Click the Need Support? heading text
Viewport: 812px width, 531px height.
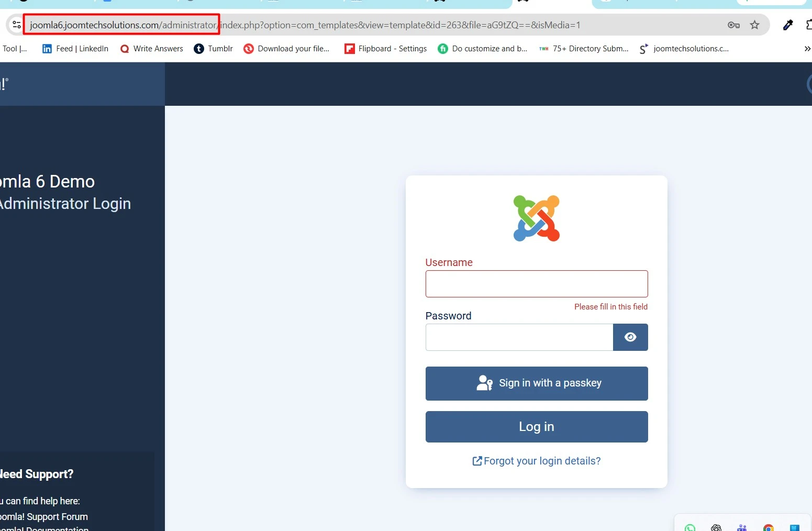click(x=37, y=474)
